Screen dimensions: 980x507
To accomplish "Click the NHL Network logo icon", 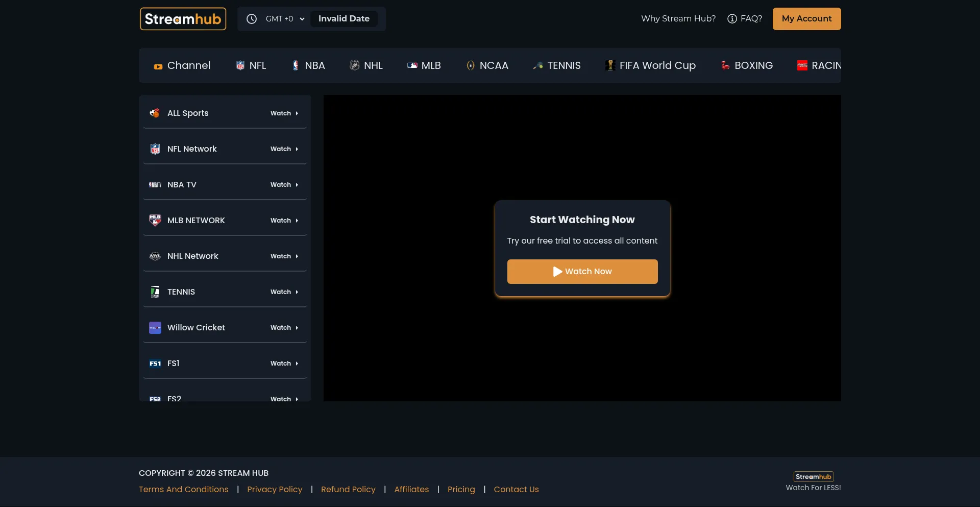I will click(x=155, y=256).
